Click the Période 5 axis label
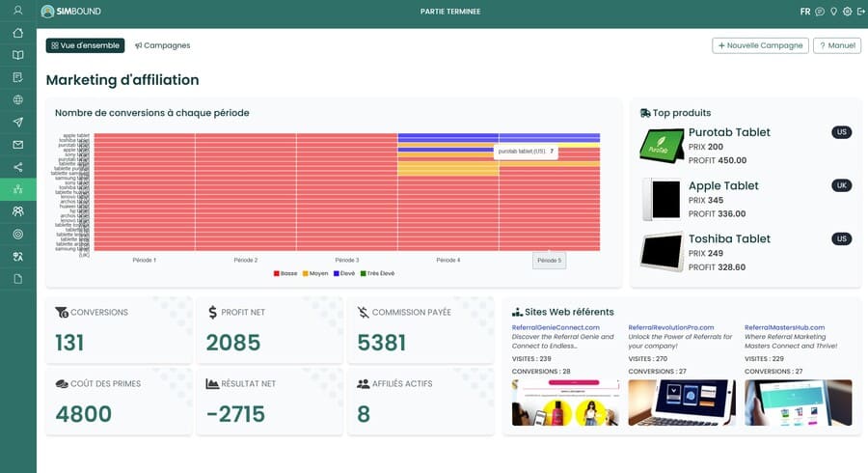The height and width of the screenshot is (473, 868). click(x=549, y=261)
